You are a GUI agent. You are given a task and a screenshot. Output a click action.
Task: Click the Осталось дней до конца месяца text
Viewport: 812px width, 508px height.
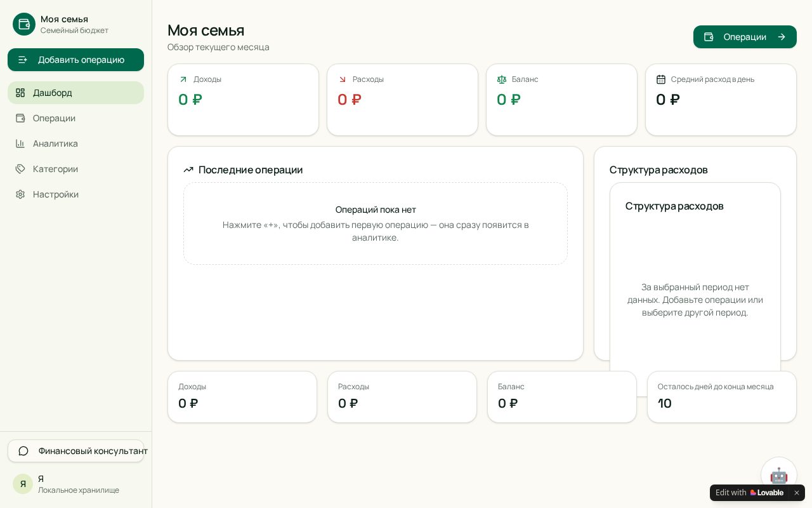[x=716, y=387]
